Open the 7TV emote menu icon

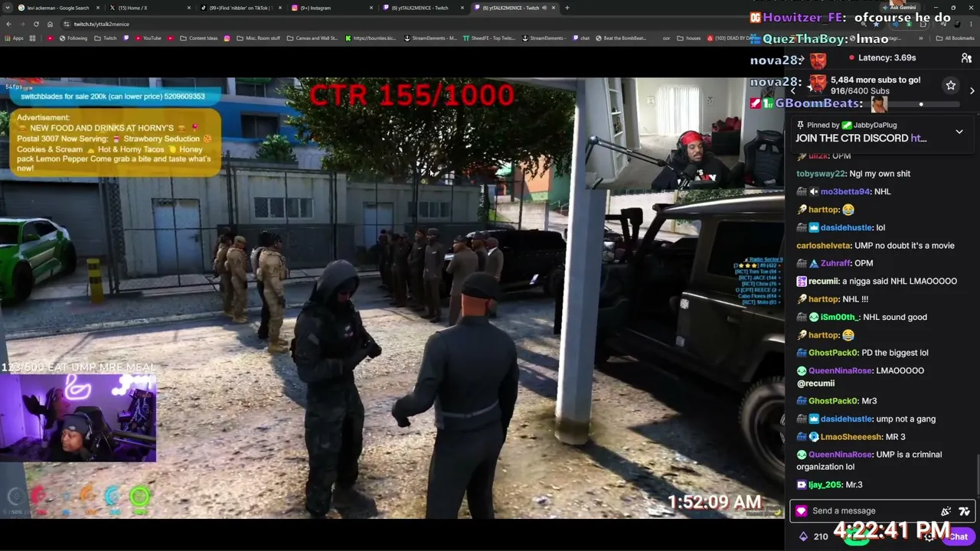click(x=964, y=511)
